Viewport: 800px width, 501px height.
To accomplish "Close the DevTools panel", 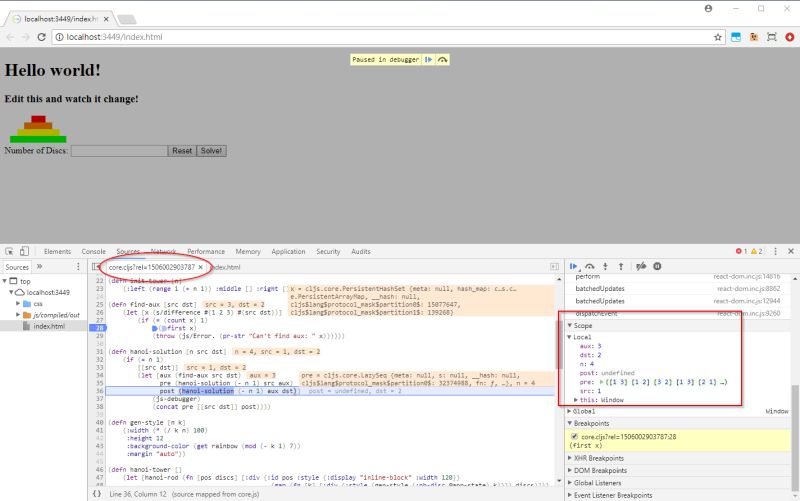I will click(x=791, y=251).
